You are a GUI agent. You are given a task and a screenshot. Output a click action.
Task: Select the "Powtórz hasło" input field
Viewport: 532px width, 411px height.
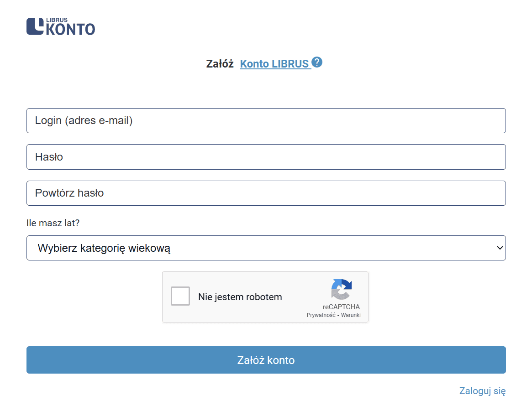pos(266,193)
